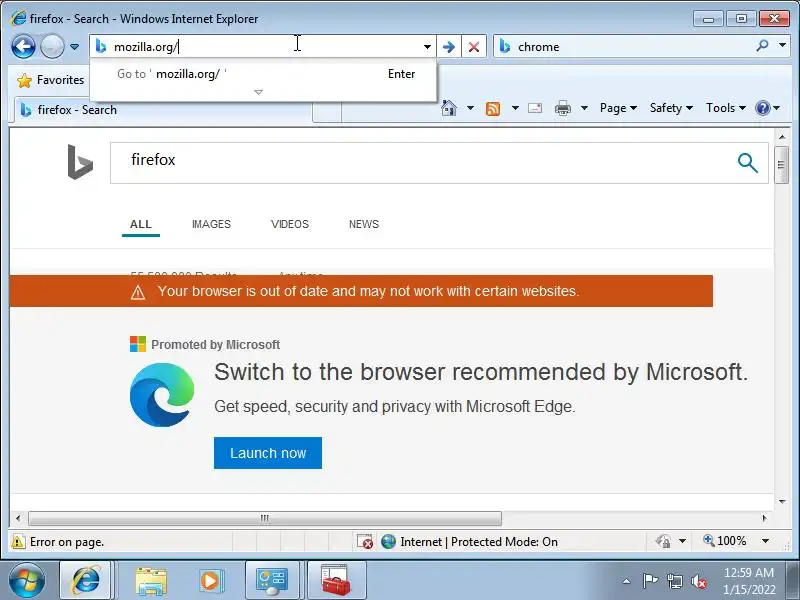The image size is (800, 600).
Task: Click the Back navigation arrow
Action: pyautogui.click(x=23, y=46)
